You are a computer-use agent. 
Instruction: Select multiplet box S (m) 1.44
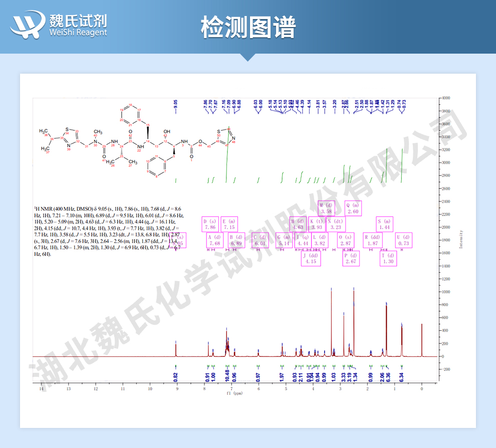(x=384, y=224)
